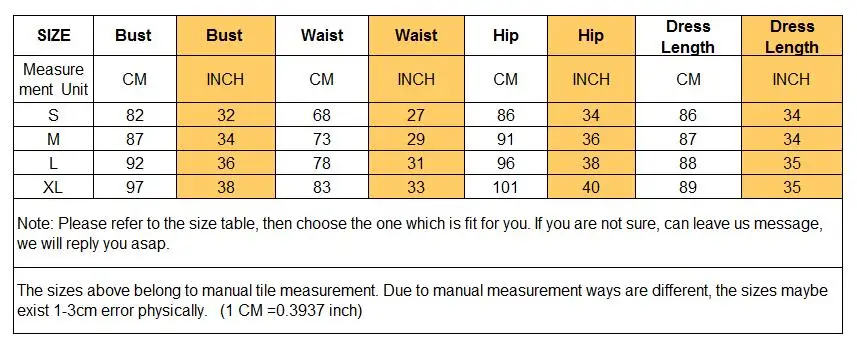Click orange bust inch value 36

coord(226,163)
